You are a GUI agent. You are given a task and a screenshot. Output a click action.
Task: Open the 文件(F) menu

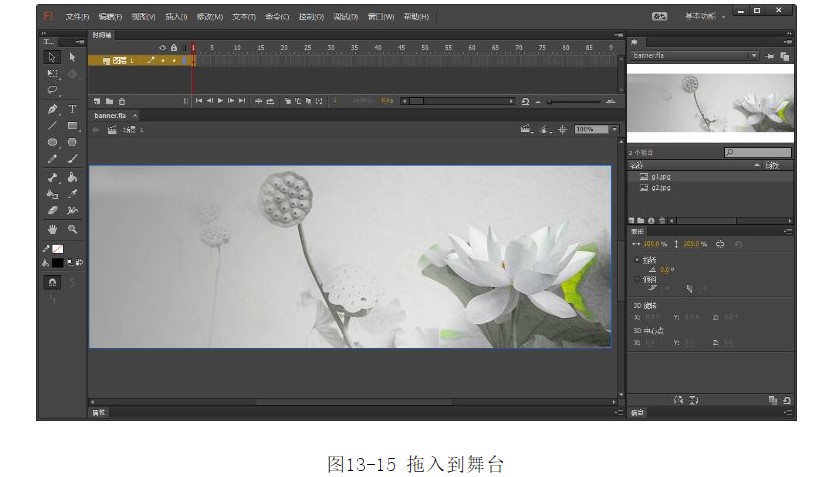point(77,17)
